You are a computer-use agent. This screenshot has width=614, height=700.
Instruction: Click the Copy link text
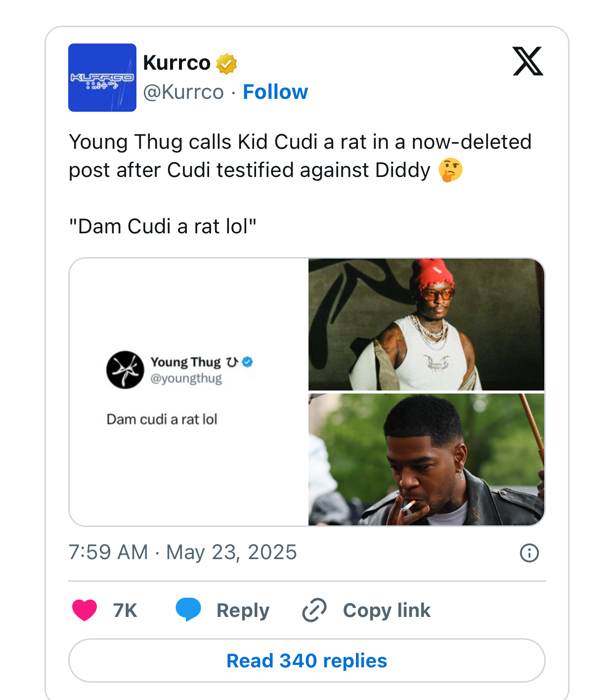pos(387,611)
